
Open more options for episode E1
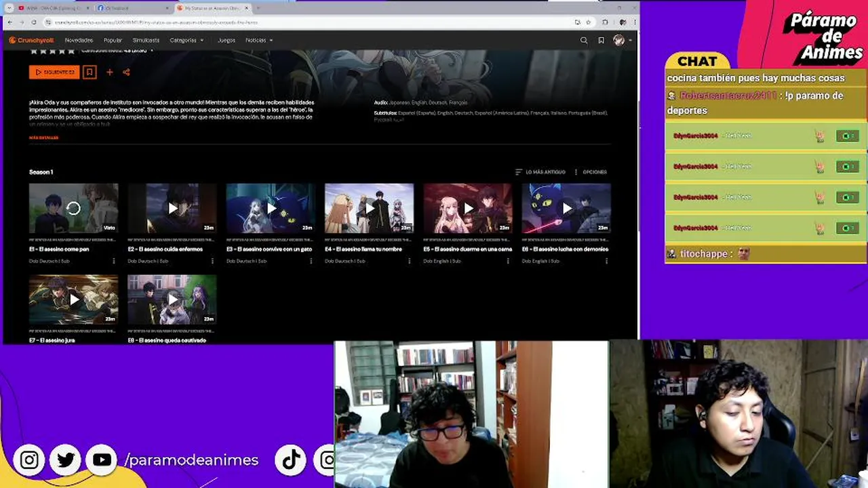coord(114,261)
